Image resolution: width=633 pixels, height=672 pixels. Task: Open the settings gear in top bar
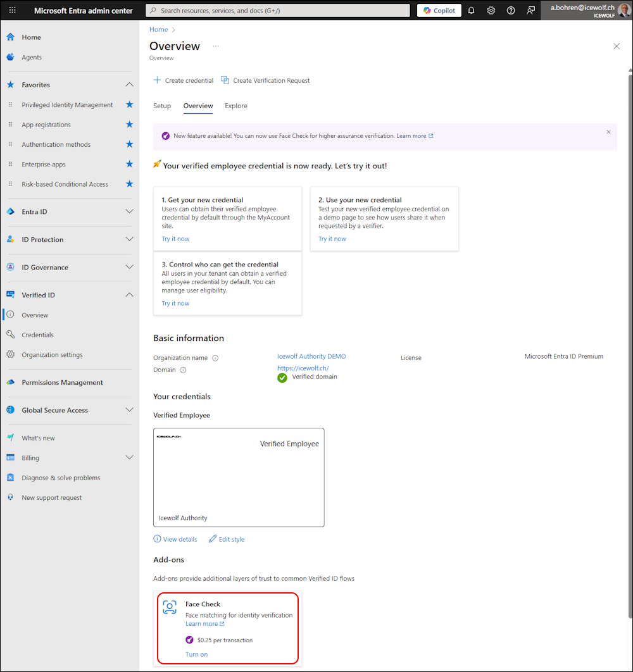coord(491,10)
